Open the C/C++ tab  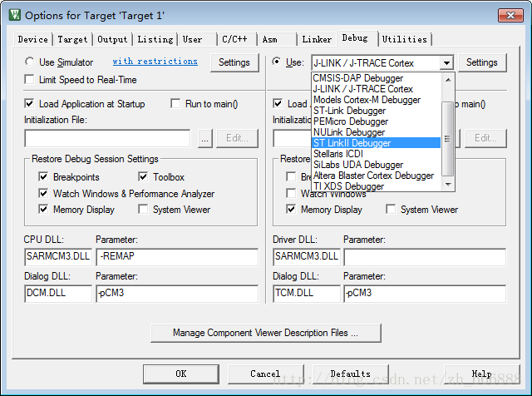[237, 39]
